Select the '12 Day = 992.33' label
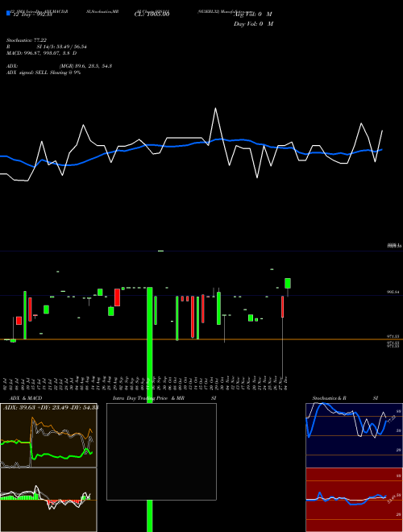Screen dimensions: 403x532 tap(32, 15)
